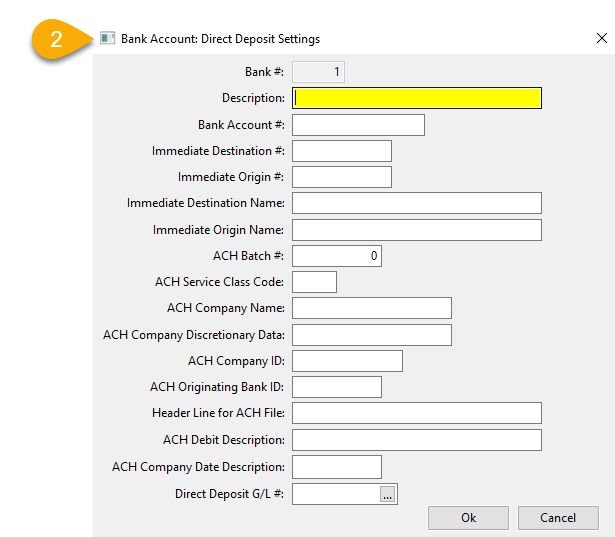Screen dimensions: 615x537
Task: Select the ACH Batch # field
Action: [337, 256]
